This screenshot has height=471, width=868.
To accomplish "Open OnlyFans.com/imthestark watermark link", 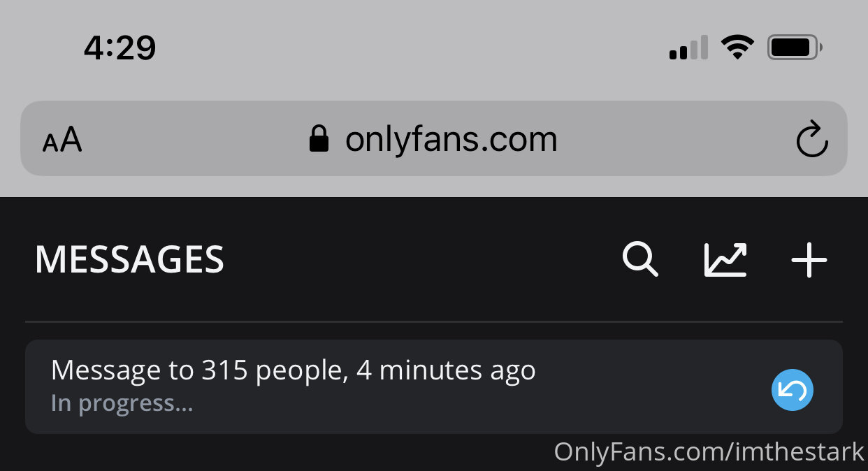I will pos(709,451).
